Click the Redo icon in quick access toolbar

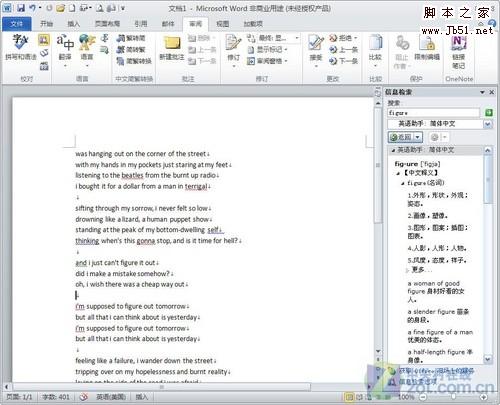point(49,8)
